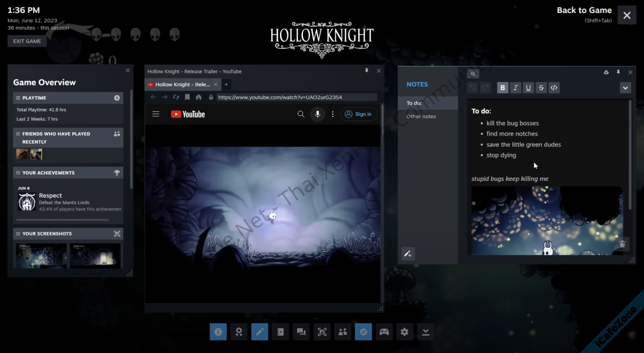Select the "Other notes" entry

coord(421,116)
